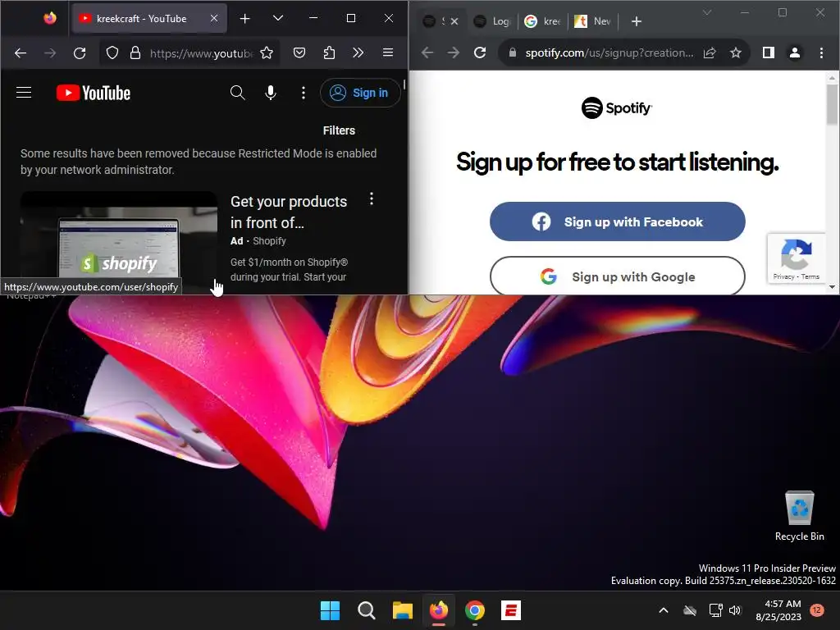Sign up with Facebook on Spotify
Image resolution: width=840 pixels, height=630 pixels.
(617, 221)
